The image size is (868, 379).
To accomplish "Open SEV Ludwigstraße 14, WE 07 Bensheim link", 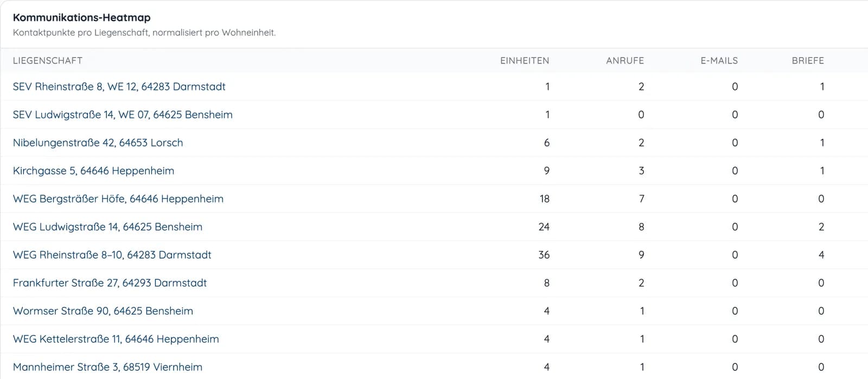I will [x=123, y=115].
